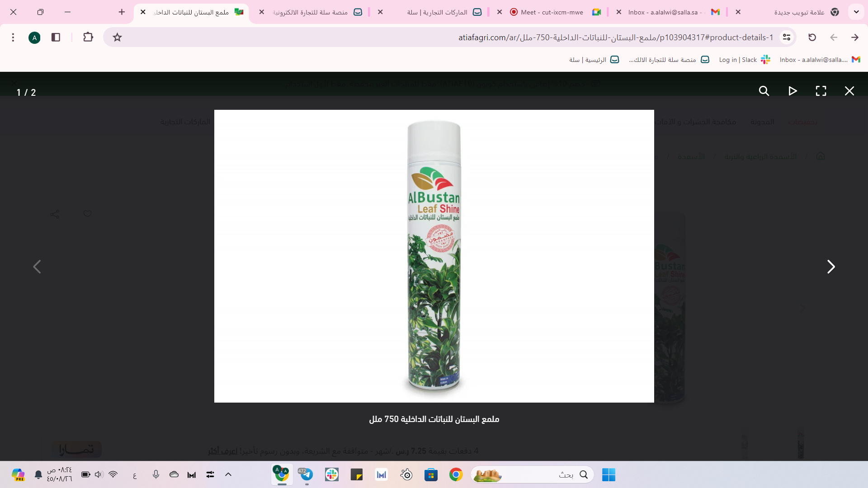Click the AlBustan Leaf Shine product image

point(434,256)
